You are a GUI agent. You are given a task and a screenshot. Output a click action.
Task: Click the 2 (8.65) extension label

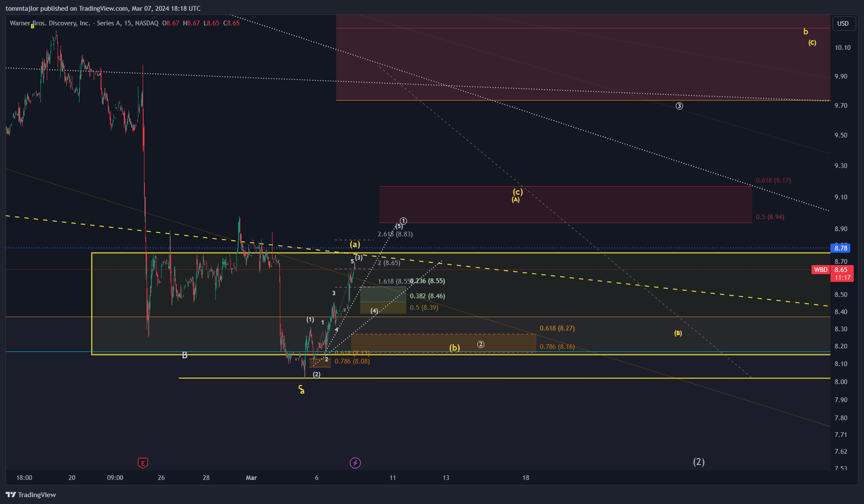(389, 263)
